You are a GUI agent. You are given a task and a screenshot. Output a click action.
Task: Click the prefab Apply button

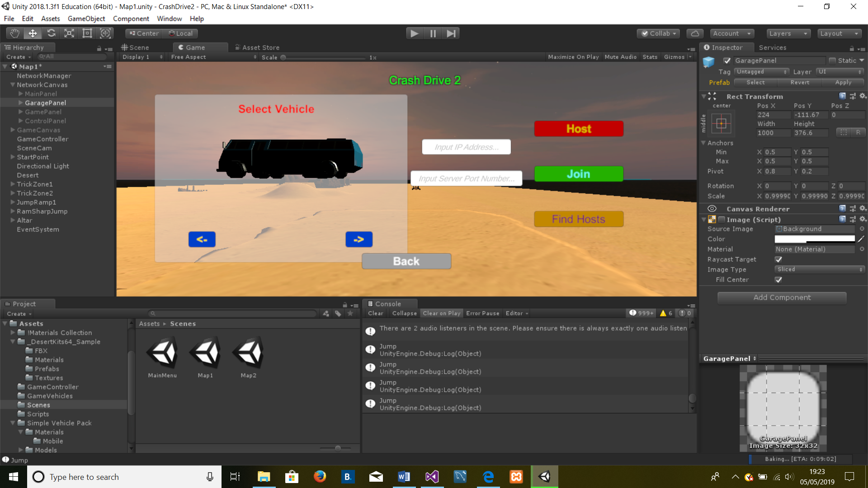(x=843, y=82)
